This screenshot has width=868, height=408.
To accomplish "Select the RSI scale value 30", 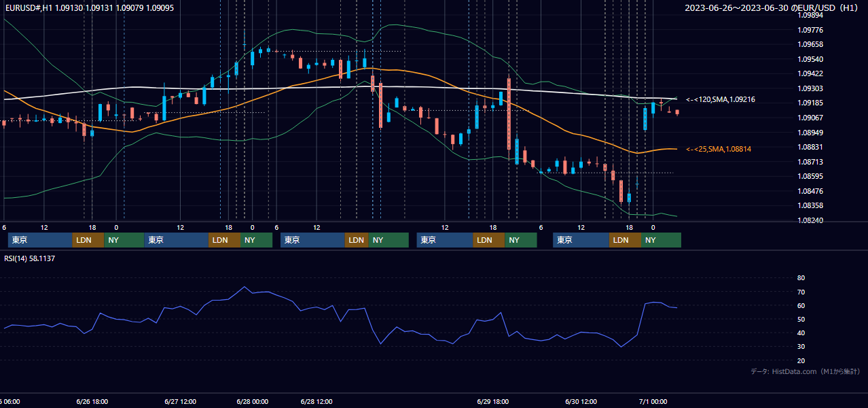I will click(801, 347).
